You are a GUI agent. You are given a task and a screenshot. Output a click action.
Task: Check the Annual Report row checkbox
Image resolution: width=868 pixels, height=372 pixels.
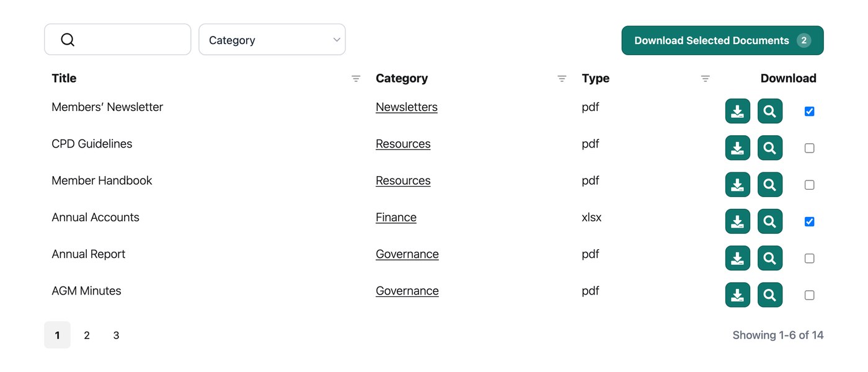click(x=809, y=259)
